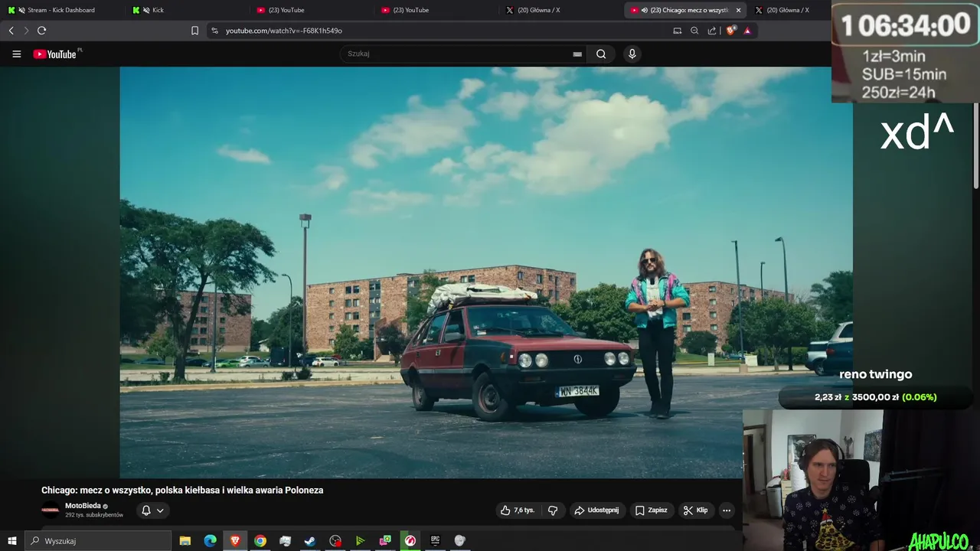Open Brave Shields lion icon
The width and height of the screenshot is (980, 551).
click(730, 31)
